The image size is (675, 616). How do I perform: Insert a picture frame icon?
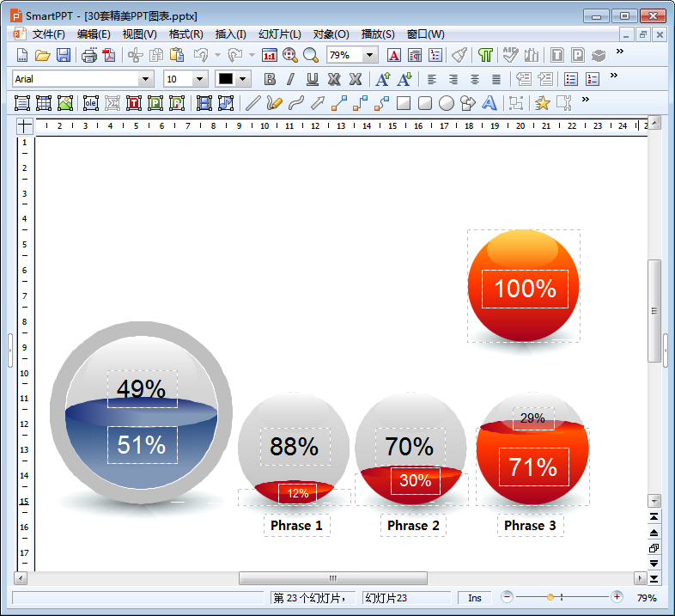tap(65, 103)
